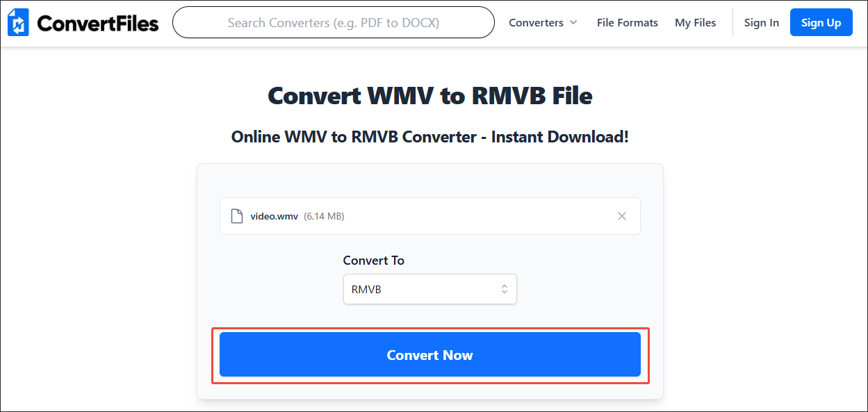Click inside the converter search field

(334, 22)
